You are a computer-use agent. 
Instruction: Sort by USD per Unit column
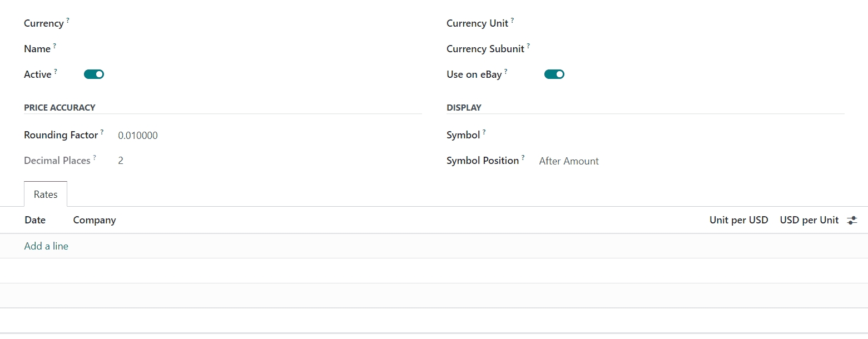point(809,220)
